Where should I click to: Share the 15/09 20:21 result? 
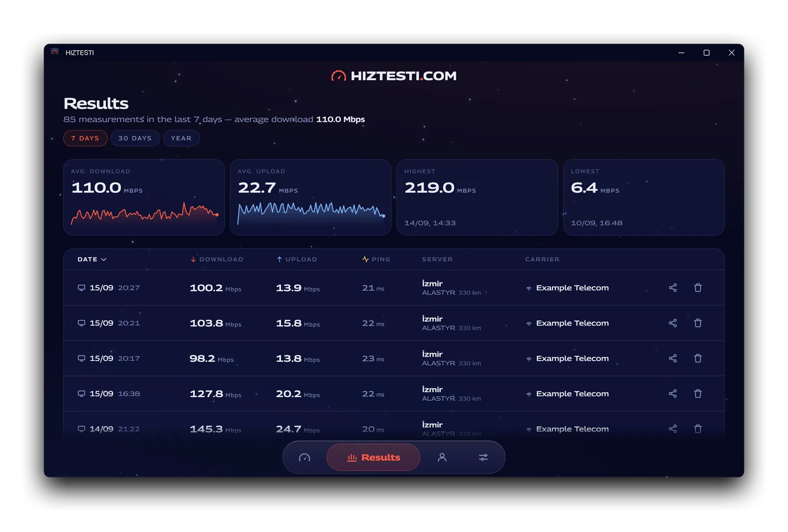click(673, 323)
